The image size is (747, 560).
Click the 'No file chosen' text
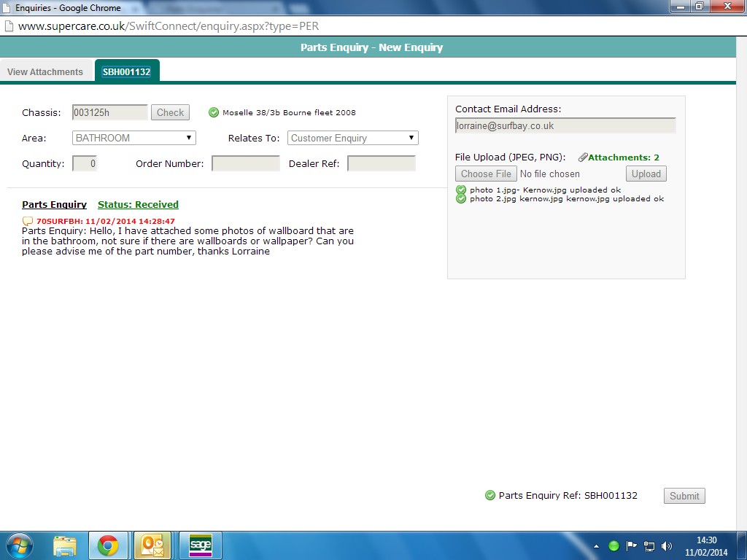(550, 174)
